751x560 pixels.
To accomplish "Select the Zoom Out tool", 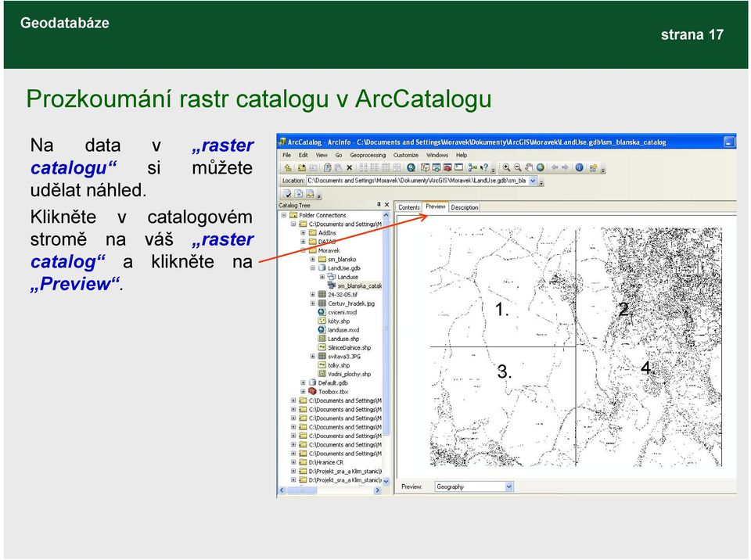I will [517, 167].
